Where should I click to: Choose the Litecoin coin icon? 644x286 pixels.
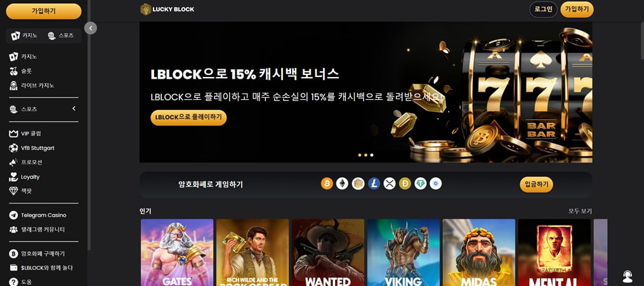pos(374,184)
